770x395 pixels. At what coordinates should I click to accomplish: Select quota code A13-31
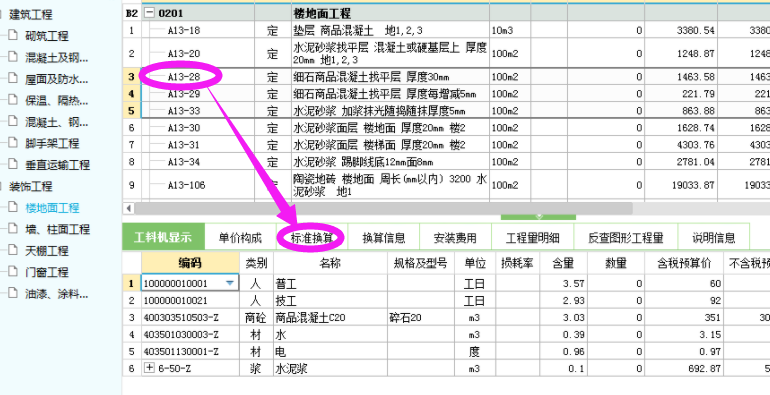pos(184,145)
